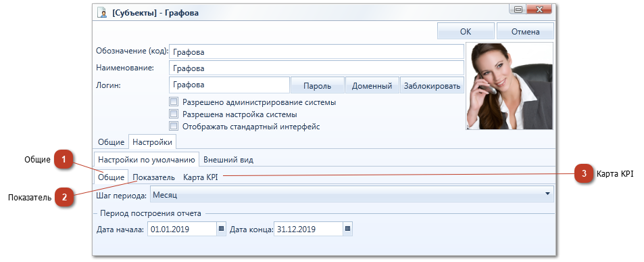644x262 pixels.
Task: Click the user photo thumbnail
Action: pyautogui.click(x=510, y=86)
